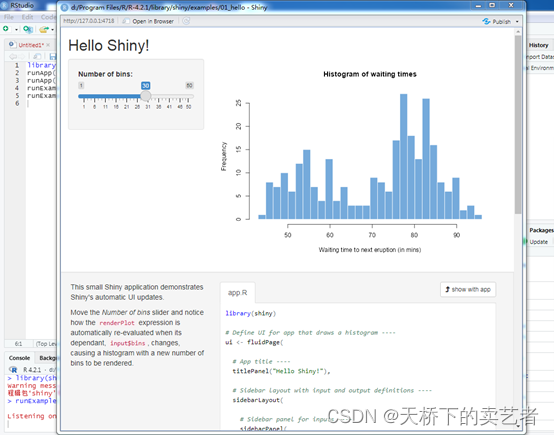The width and height of the screenshot is (554, 435).
Task: Click the R 4.2.1 version label in Console
Action: tap(32, 370)
